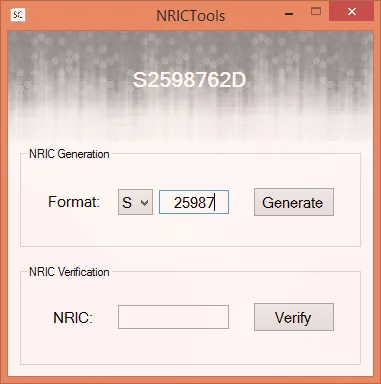Minimize the NRICTools window

coord(289,14)
